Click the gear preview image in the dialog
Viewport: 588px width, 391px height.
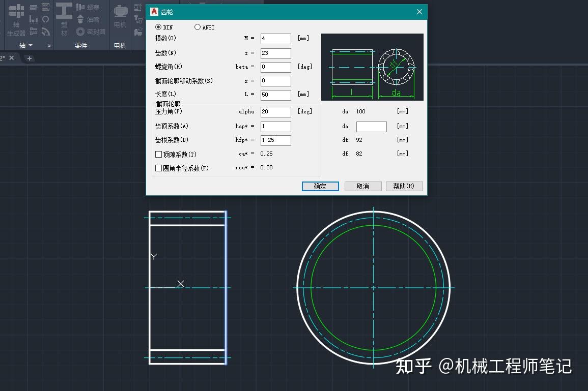click(372, 67)
